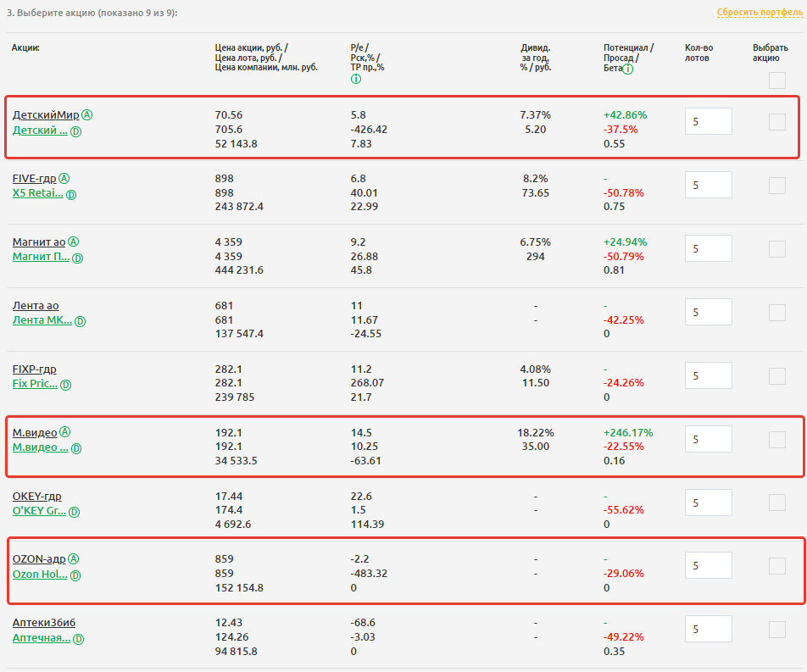807x672 pixels.
Task: Click lots quantity field for OKEY-гдр
Action: click(708, 503)
